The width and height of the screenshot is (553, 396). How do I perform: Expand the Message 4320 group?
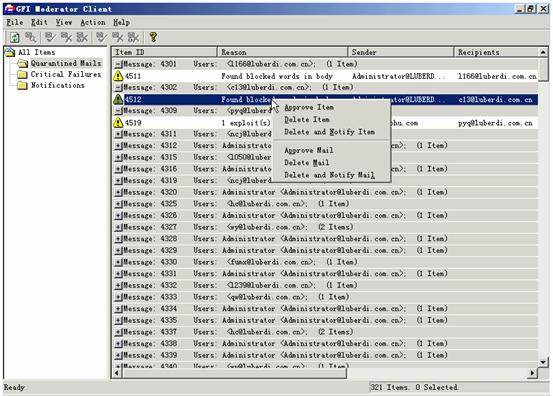pos(118,192)
